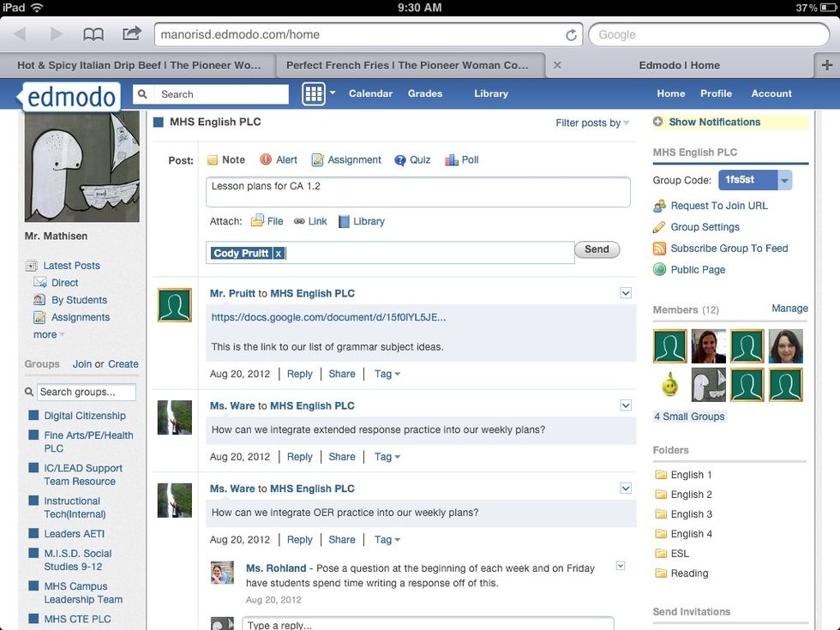Image resolution: width=840 pixels, height=630 pixels.
Task: Open the Library menu item
Action: coord(491,93)
